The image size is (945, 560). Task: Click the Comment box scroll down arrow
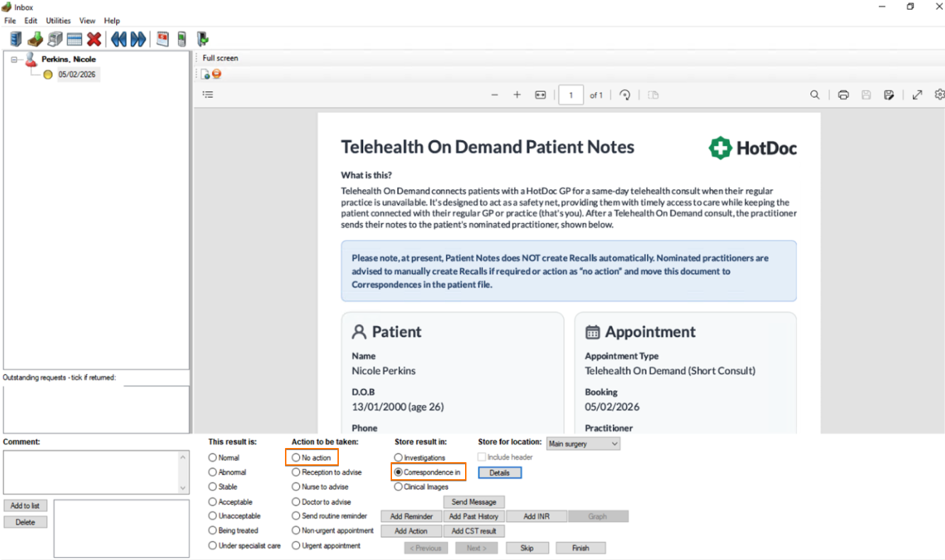click(x=184, y=488)
